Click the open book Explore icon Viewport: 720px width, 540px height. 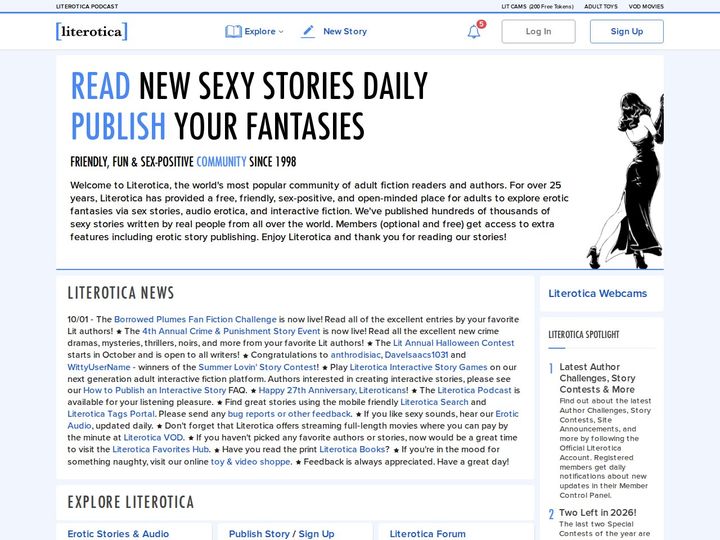233,31
